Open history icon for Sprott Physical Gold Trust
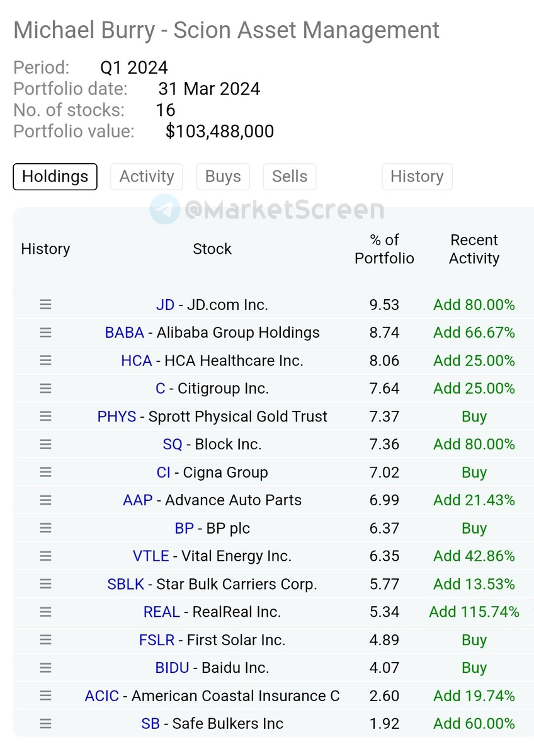 click(45, 416)
